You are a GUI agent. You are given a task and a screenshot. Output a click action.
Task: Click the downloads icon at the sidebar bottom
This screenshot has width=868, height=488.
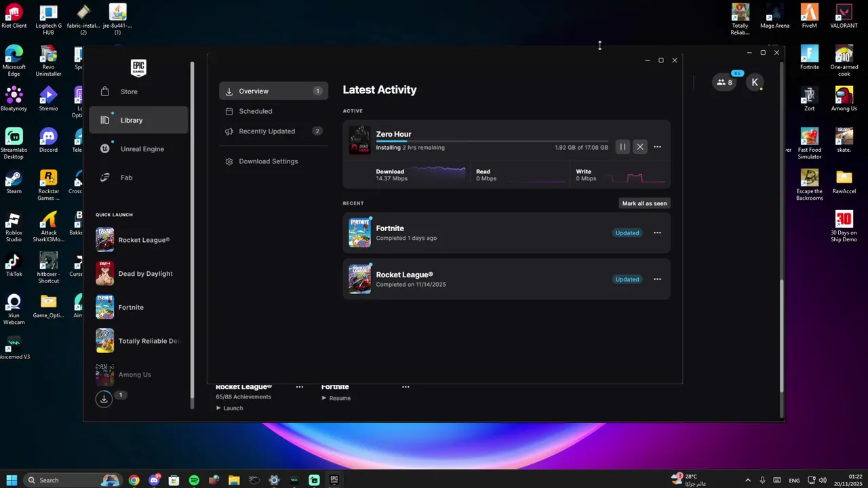pyautogui.click(x=104, y=399)
